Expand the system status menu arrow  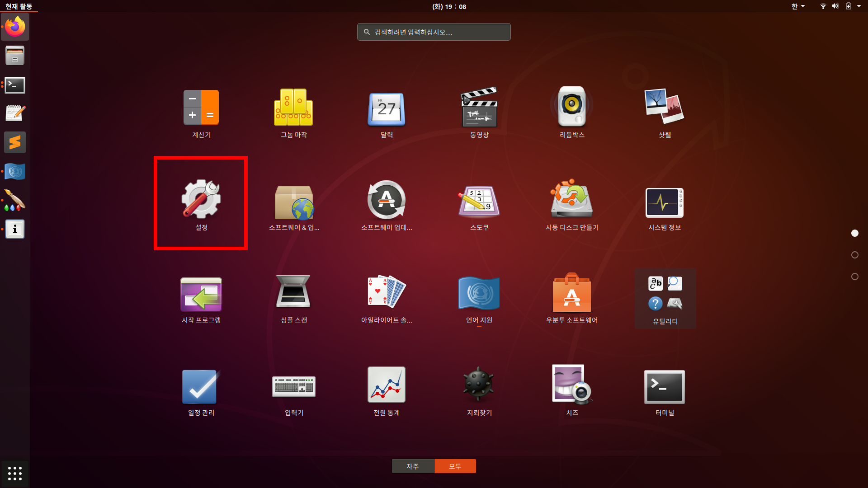pyautogui.click(x=859, y=6)
